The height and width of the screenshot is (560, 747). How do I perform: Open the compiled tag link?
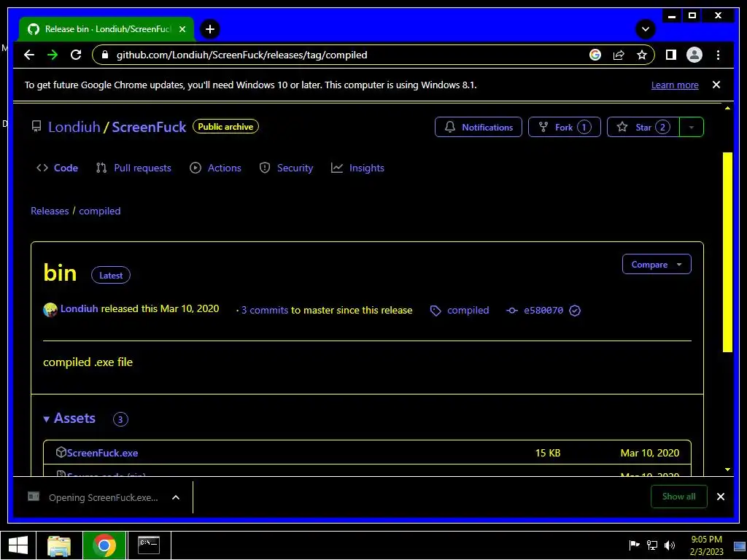(x=468, y=310)
